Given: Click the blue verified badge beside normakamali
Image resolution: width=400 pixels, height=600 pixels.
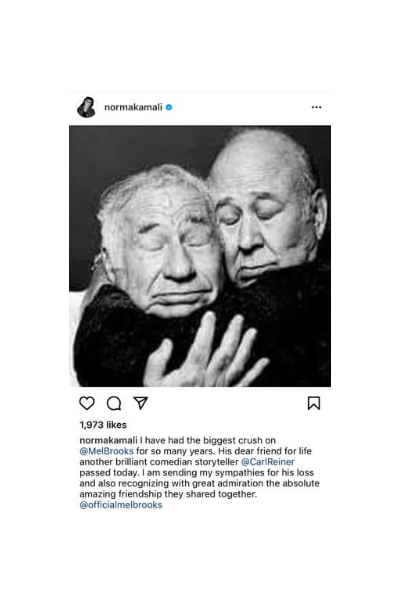Looking at the screenshot, I should [169, 107].
